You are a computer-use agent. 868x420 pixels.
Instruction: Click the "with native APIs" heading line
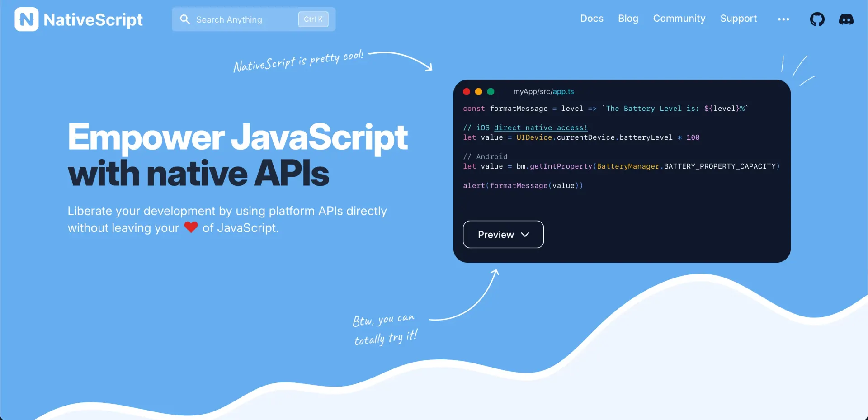pyautogui.click(x=198, y=174)
